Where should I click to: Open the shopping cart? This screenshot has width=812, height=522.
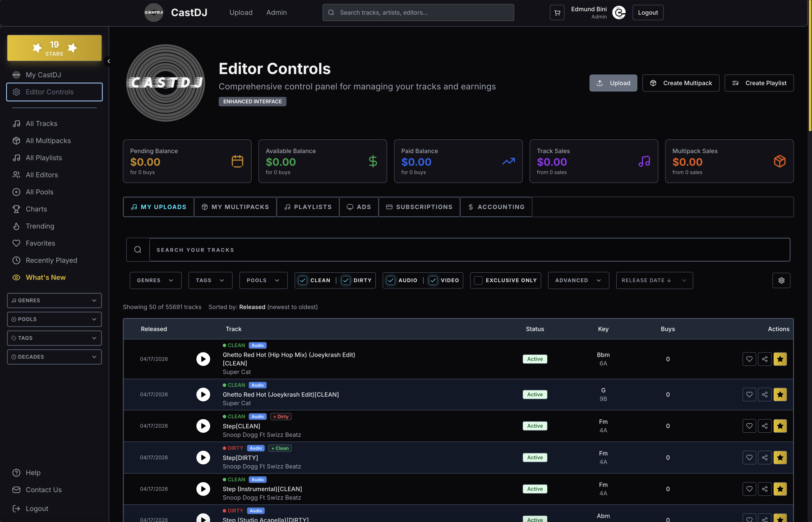557,12
